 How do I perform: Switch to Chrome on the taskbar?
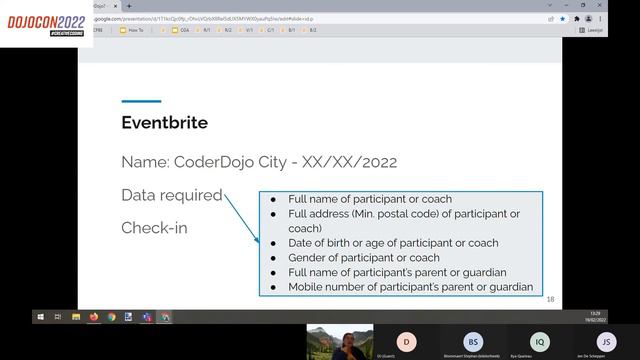(x=111, y=317)
